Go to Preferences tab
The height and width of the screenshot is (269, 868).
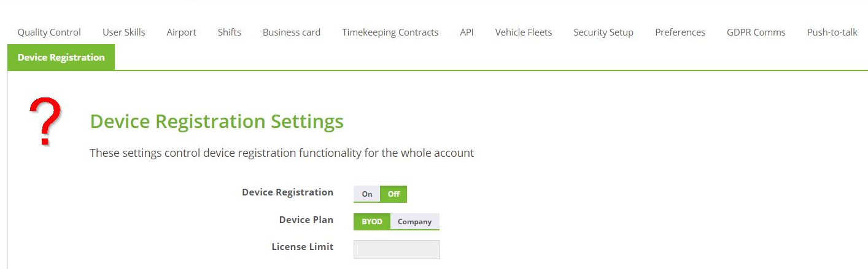[x=680, y=32]
